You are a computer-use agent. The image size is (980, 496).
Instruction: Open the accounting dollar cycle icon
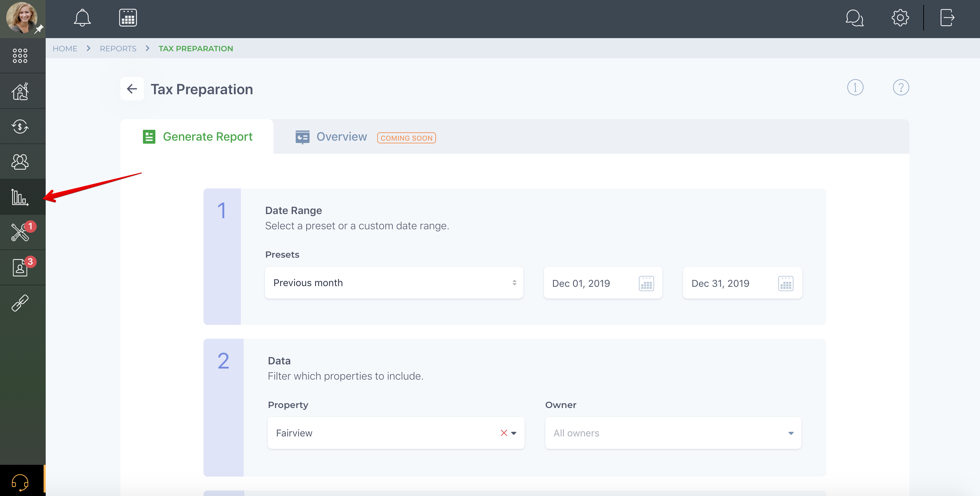20,126
